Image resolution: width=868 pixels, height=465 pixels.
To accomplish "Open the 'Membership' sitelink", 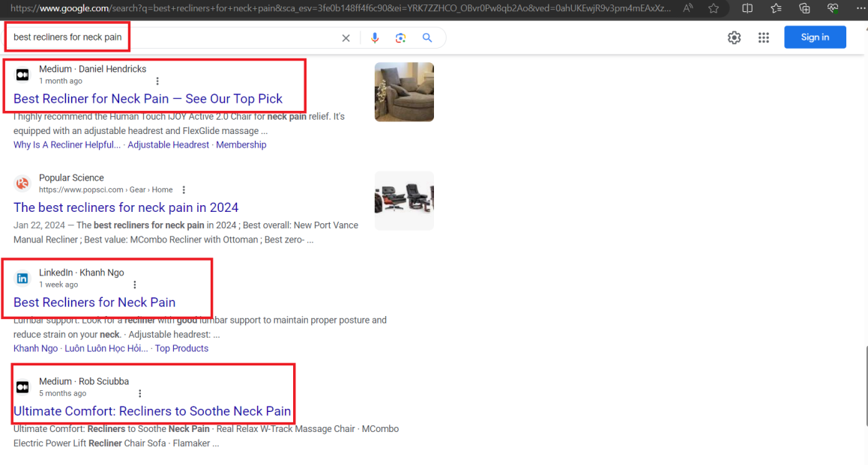I will tap(241, 145).
